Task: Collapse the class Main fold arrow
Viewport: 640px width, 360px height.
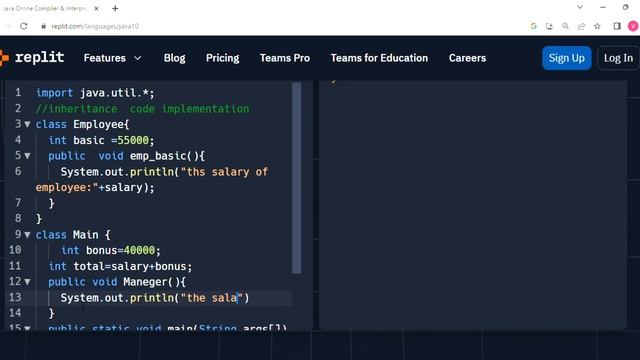Action: click(x=27, y=235)
